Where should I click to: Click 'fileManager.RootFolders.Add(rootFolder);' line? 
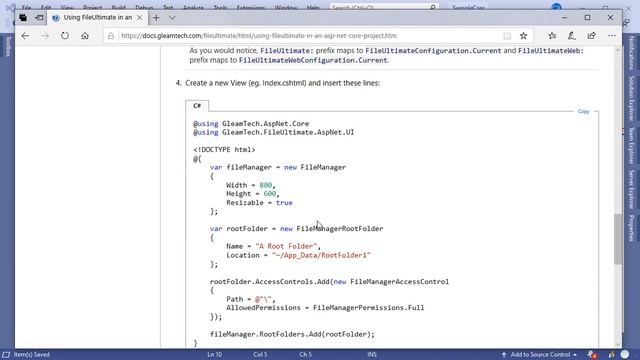pos(292,334)
